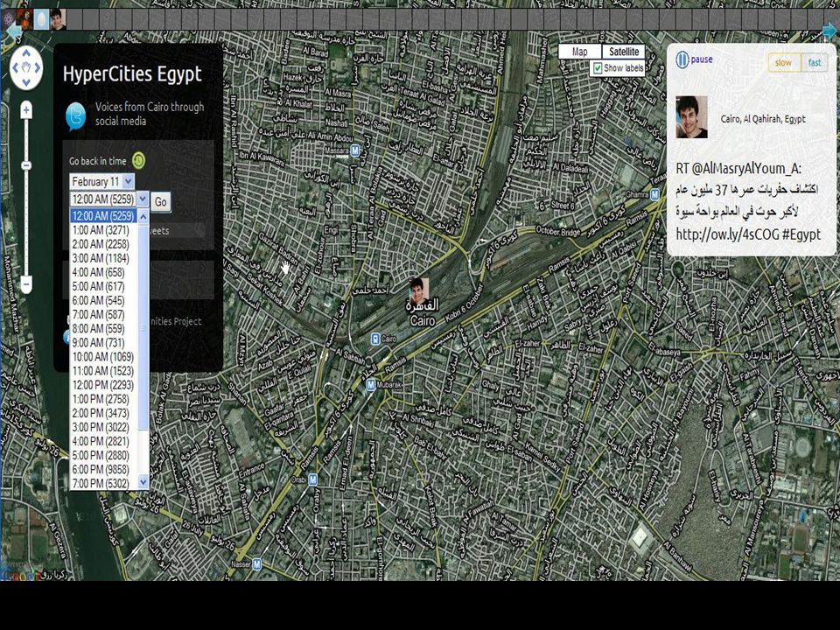Screen dimensions: 840x630
Task: Pick 4:00 PM (2821) option
Action: tap(103, 441)
